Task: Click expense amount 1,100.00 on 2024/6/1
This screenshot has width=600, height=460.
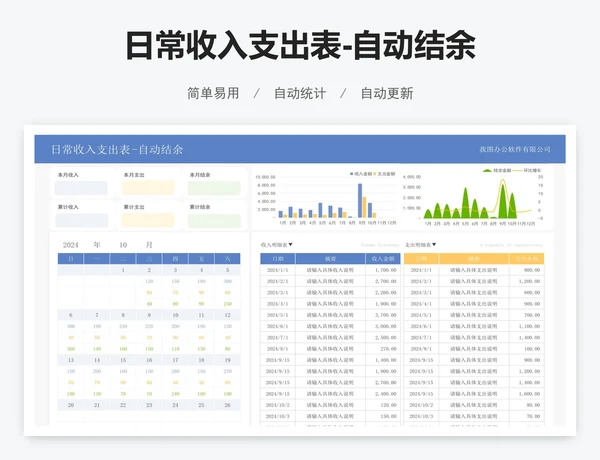Action: point(530,326)
